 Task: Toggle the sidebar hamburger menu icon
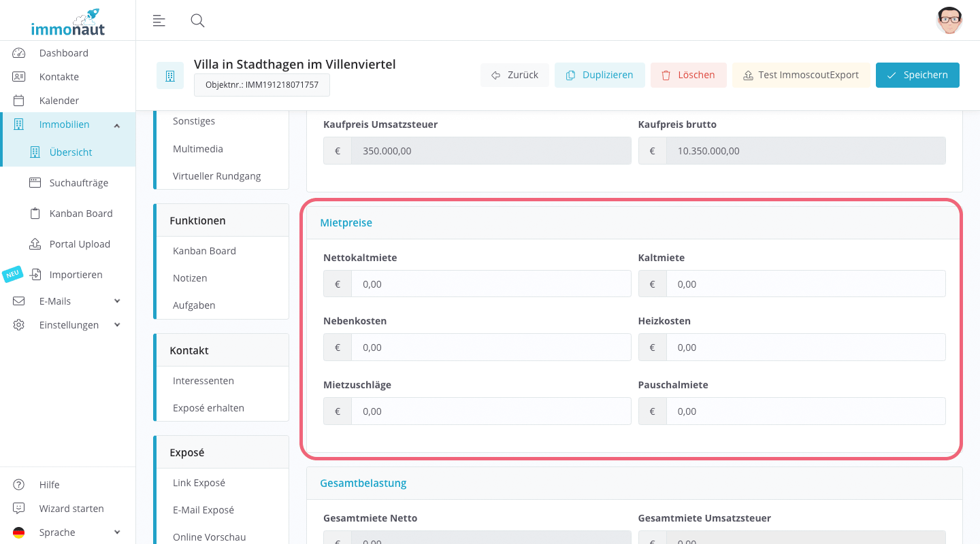[159, 20]
